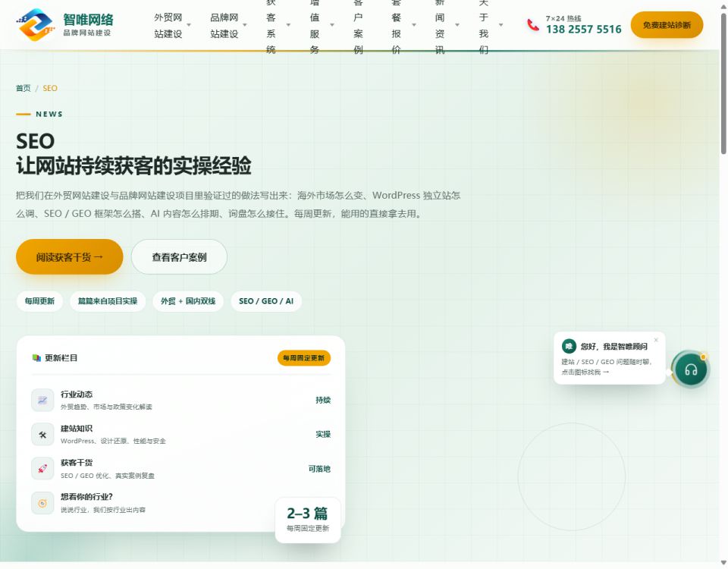Open the 品牌网站建设 menu item
The image size is (728, 569).
pyautogui.click(x=224, y=26)
